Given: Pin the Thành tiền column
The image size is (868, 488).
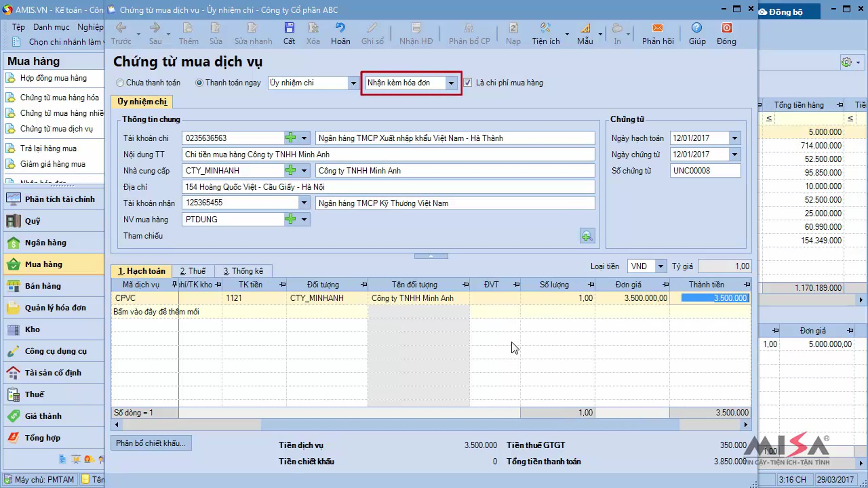Looking at the screenshot, I should [x=747, y=285].
